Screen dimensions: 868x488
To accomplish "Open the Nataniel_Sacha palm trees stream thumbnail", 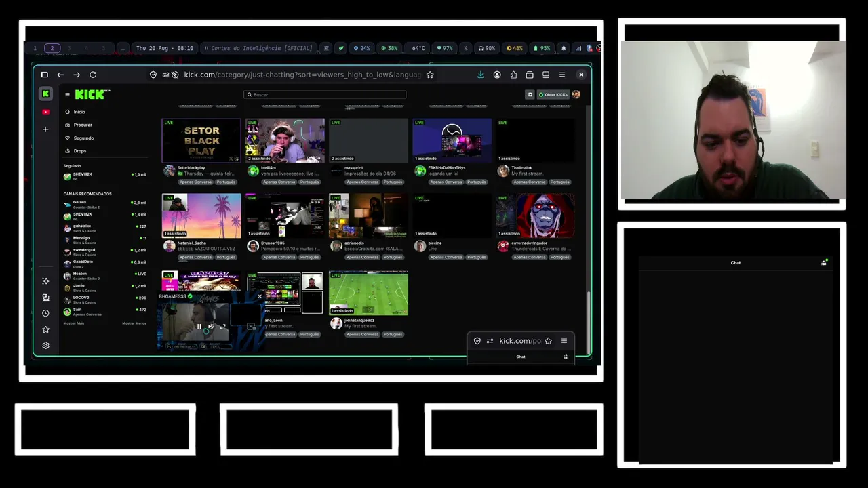I will [x=201, y=216].
